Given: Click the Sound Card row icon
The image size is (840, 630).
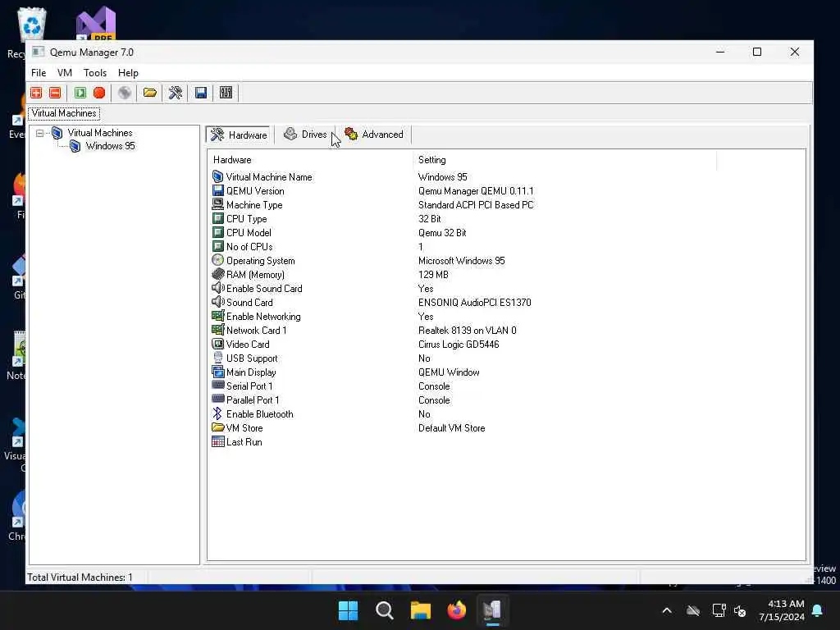Looking at the screenshot, I should [x=217, y=302].
